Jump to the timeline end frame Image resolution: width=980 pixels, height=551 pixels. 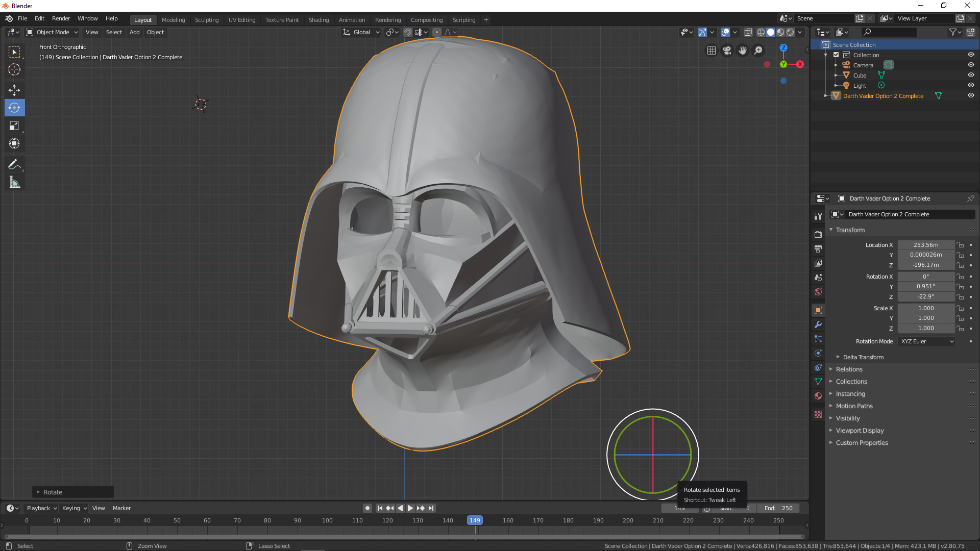point(431,508)
